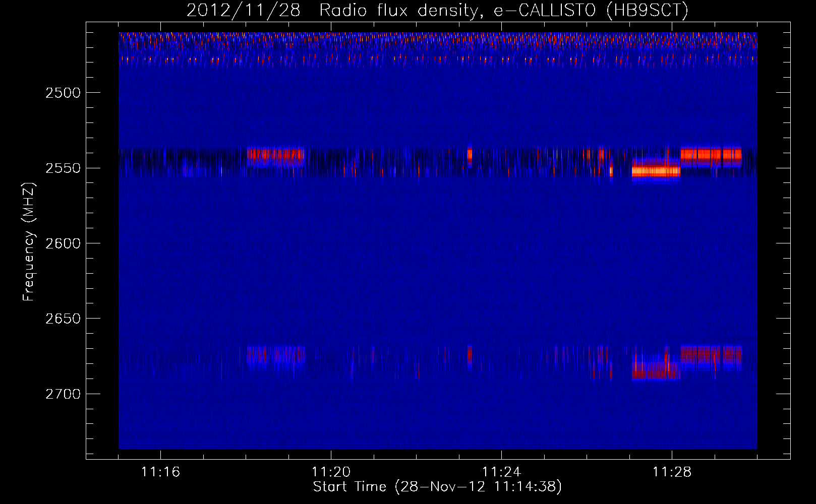
Task: Click the 2700 frequency tick label
Action: point(63,394)
